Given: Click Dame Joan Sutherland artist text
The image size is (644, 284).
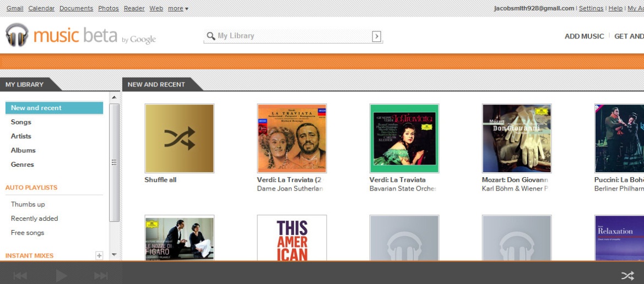Looking at the screenshot, I should (x=290, y=189).
